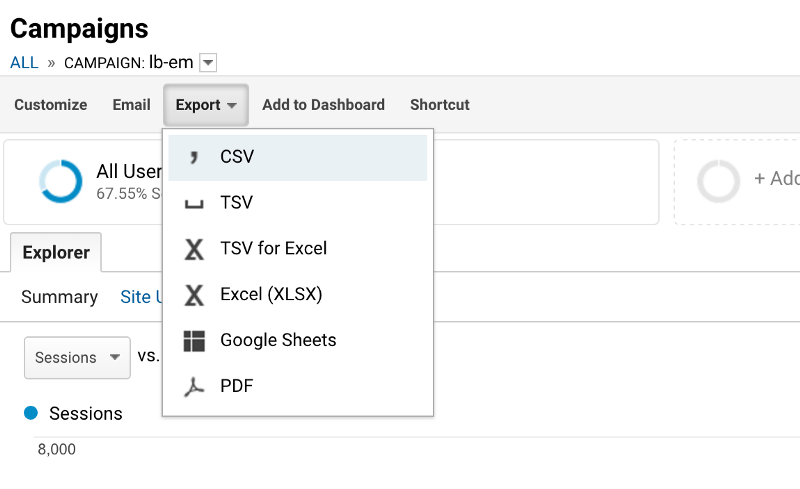Image resolution: width=800 pixels, height=489 pixels.
Task: Choose CSV from the export menu
Action: click(237, 157)
